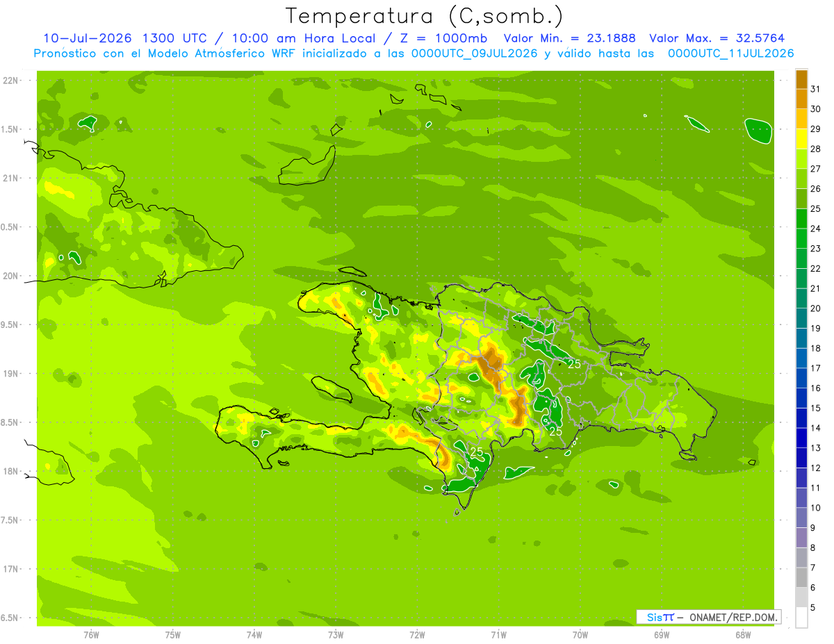Click legend swatch between 26 and 27
This screenshot has height=644, width=834.
[801, 179]
